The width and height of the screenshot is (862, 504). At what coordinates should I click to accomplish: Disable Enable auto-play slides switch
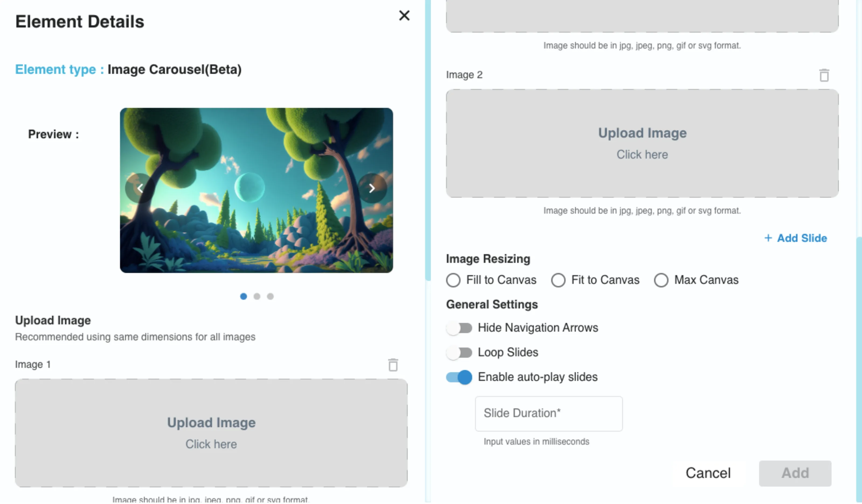(459, 377)
